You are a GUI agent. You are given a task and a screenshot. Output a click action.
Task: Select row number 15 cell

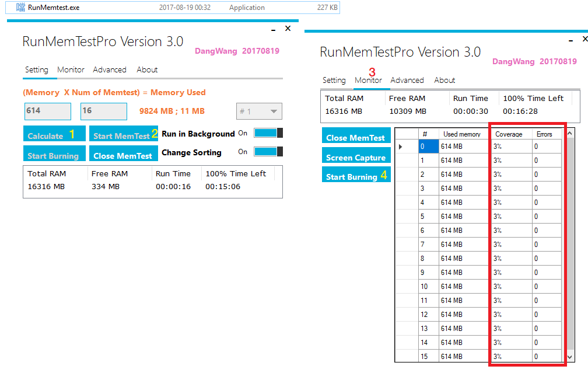(x=428, y=357)
